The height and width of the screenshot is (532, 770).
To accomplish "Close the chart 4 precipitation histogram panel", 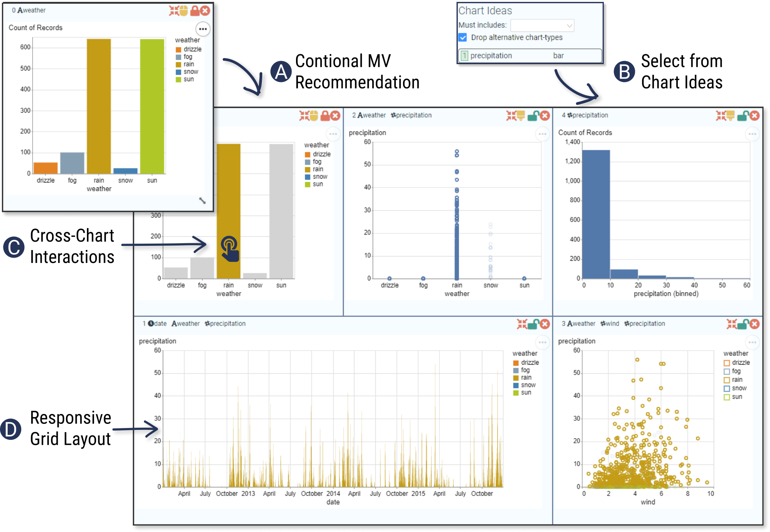I will [x=754, y=116].
